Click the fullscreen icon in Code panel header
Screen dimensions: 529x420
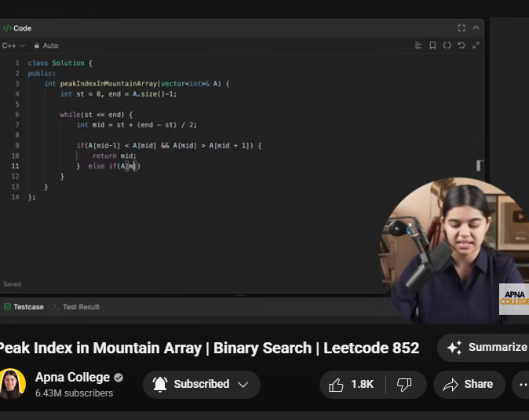coord(462,28)
